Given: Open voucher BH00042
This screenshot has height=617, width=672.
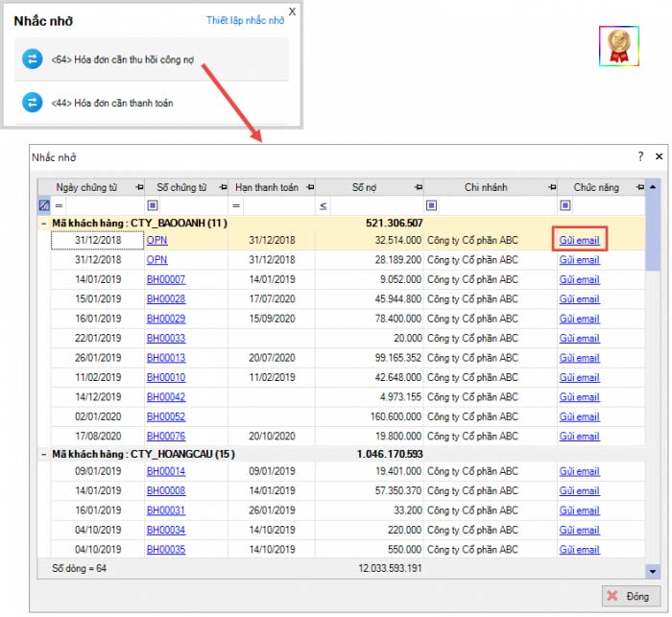Looking at the screenshot, I should pyautogui.click(x=166, y=397).
